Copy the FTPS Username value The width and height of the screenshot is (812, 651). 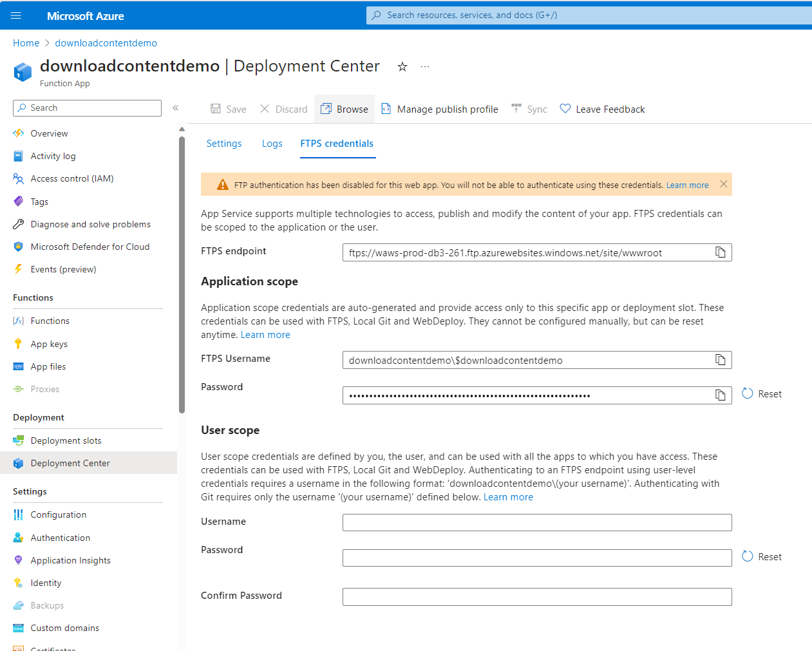click(721, 360)
